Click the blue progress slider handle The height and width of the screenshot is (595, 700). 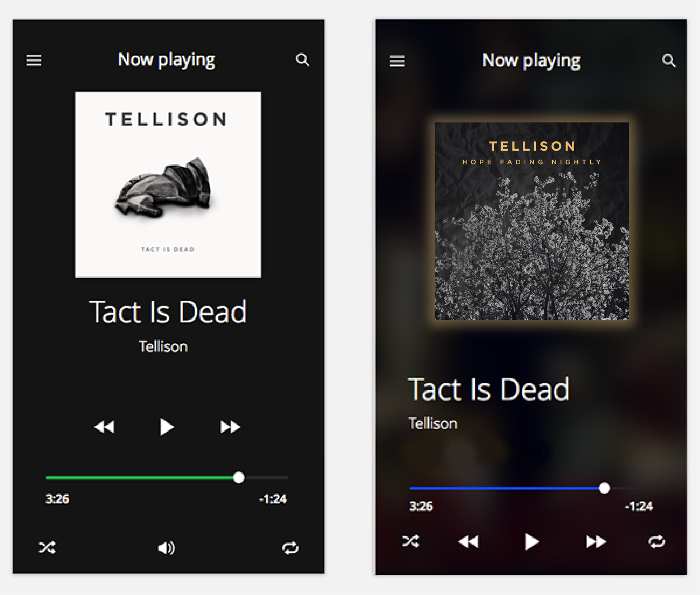click(x=604, y=488)
